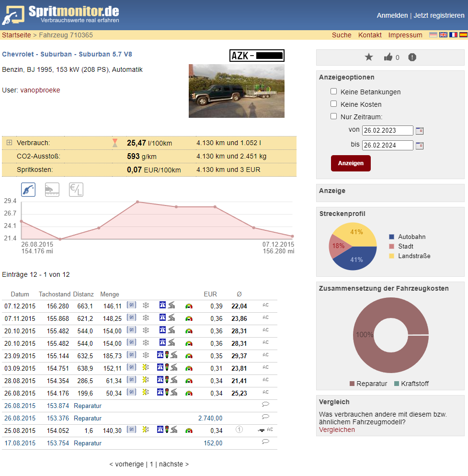Switch language to Spanish flag
468x476 pixels.
point(463,35)
